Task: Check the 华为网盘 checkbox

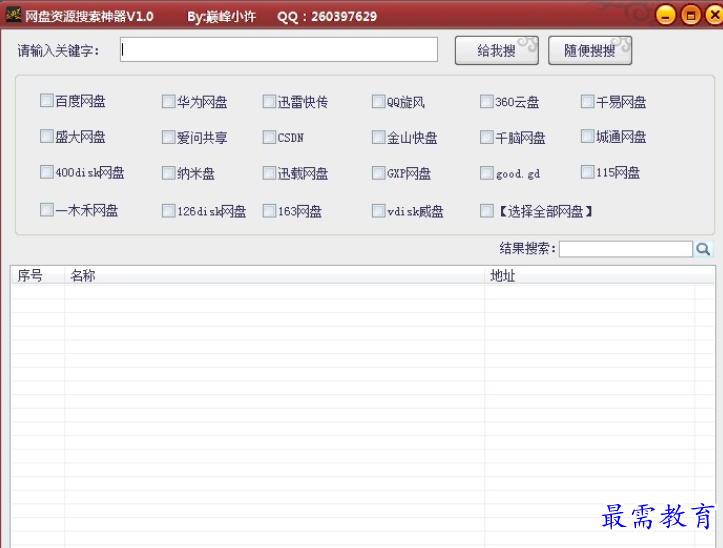Action: coord(169,101)
